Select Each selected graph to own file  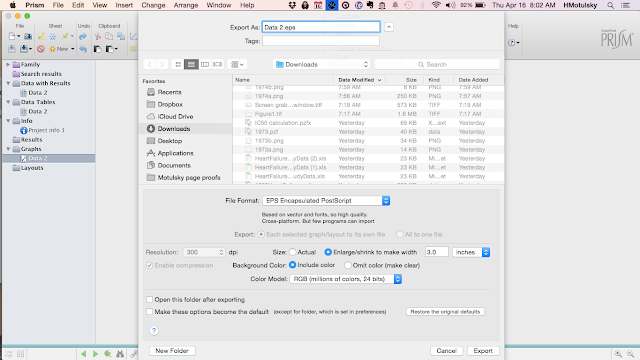point(261,234)
